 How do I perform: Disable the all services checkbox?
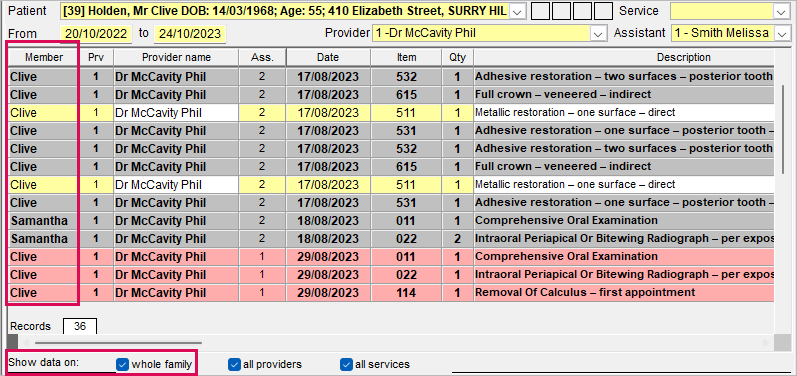[x=346, y=364]
